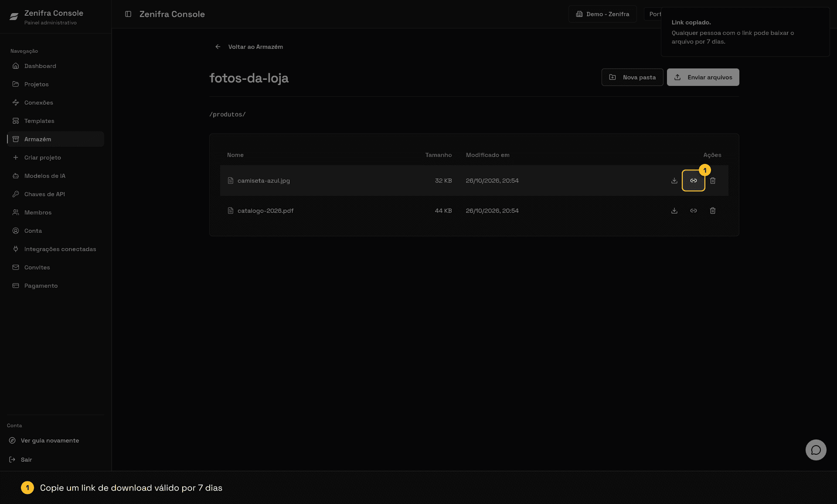Open Convites page
The height and width of the screenshot is (504, 837).
56,267
